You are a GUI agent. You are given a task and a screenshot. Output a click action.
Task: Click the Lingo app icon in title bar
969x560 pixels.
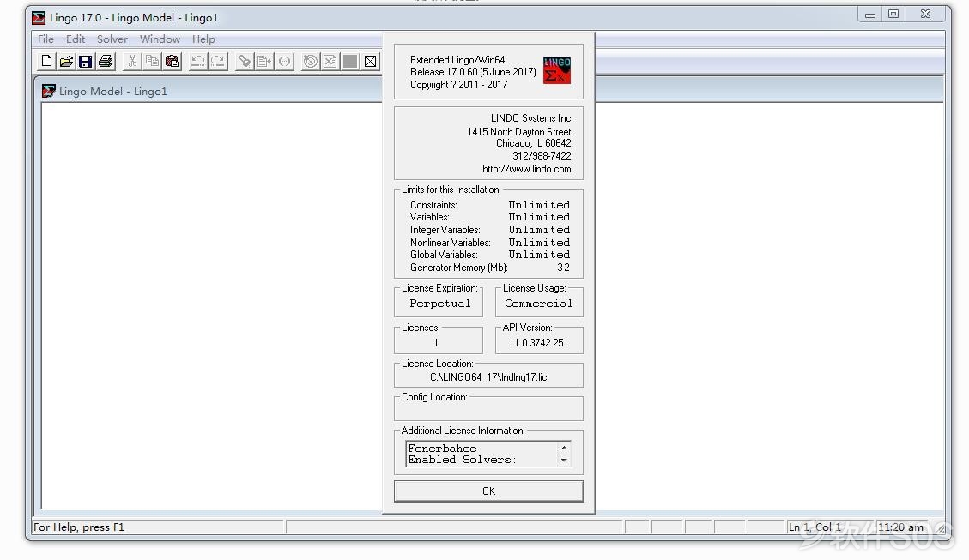39,18
